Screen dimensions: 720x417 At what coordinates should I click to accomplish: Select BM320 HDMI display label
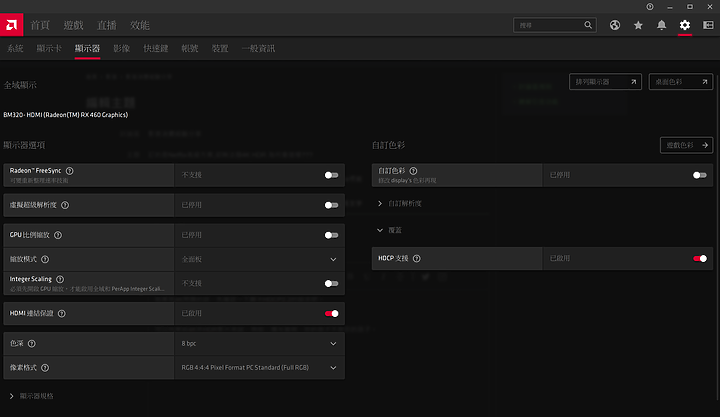coord(66,115)
